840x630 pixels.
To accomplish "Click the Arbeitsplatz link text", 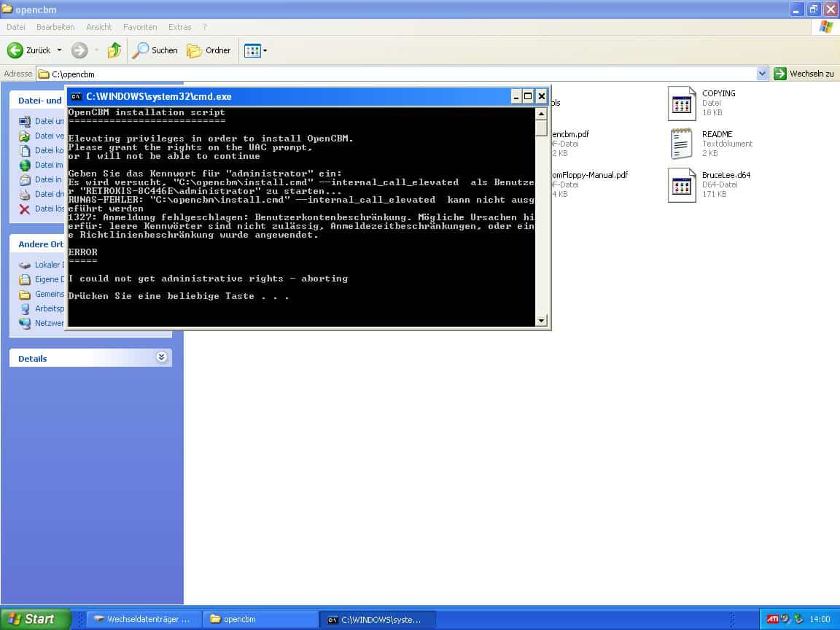I will [x=50, y=308].
